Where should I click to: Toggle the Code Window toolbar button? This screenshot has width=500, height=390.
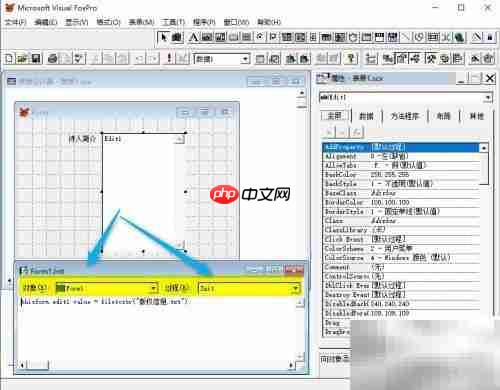415,59
